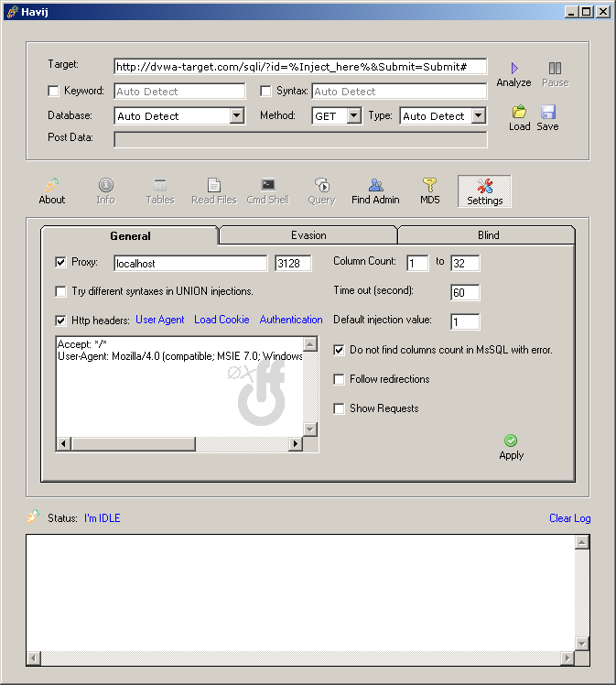Enable Show Requests
This screenshot has height=685, width=616.
[x=339, y=408]
